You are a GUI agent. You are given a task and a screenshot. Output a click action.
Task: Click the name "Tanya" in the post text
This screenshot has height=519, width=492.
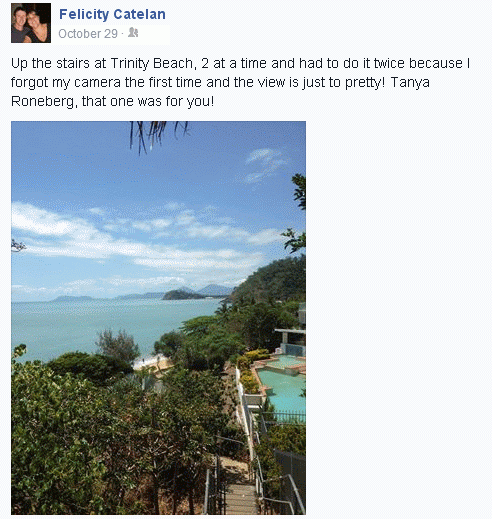pos(410,82)
